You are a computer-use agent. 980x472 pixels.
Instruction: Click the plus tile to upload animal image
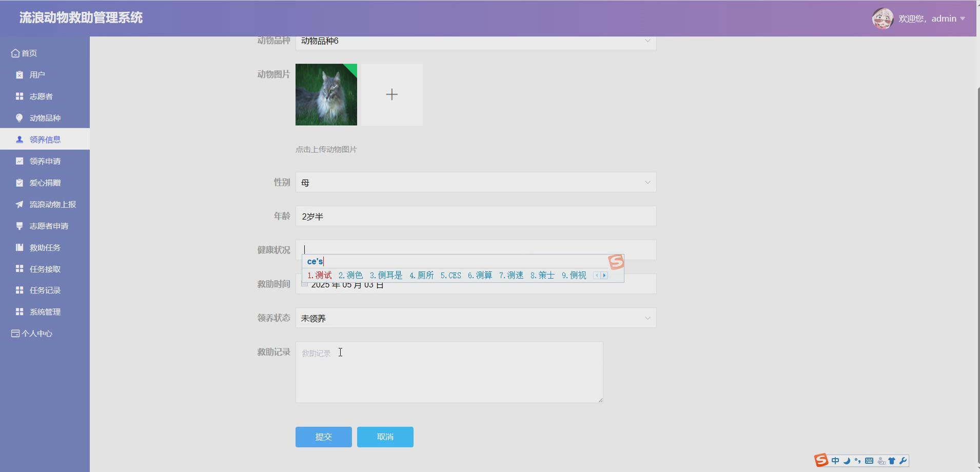(x=391, y=94)
